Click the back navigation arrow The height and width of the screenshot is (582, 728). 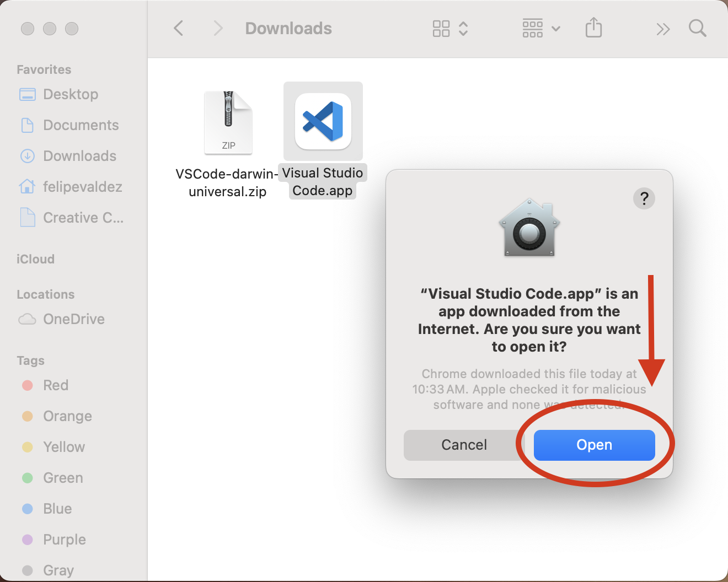(178, 28)
